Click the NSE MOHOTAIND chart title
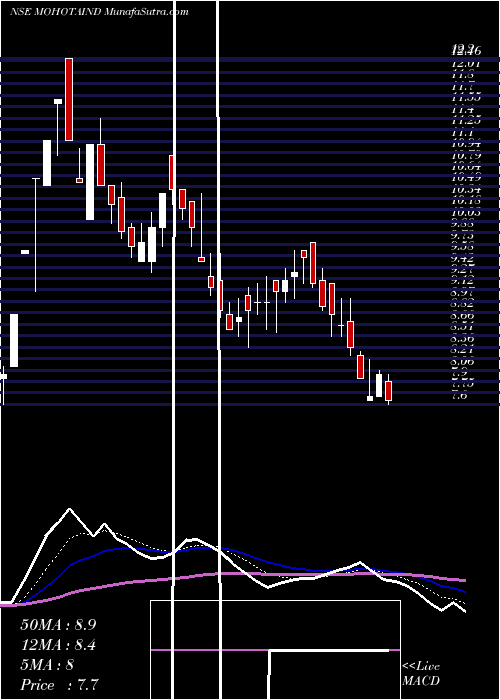Image resolution: width=500 pixels, height=700 pixels. 99,12
